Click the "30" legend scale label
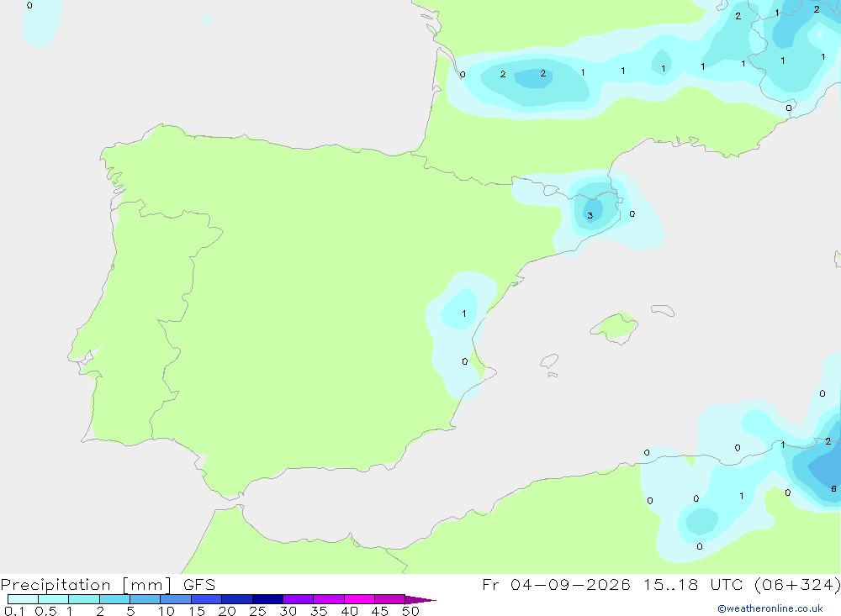Image resolution: width=841 pixels, height=616 pixels. point(288,611)
